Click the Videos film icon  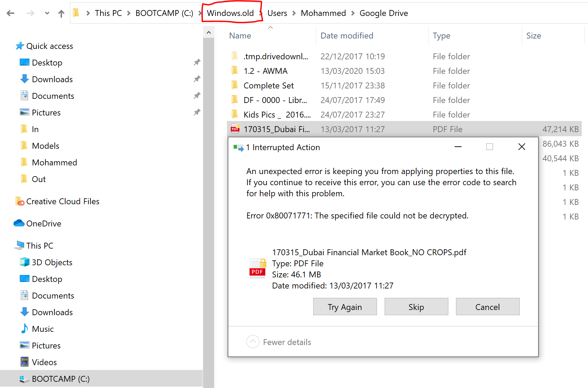click(25, 362)
